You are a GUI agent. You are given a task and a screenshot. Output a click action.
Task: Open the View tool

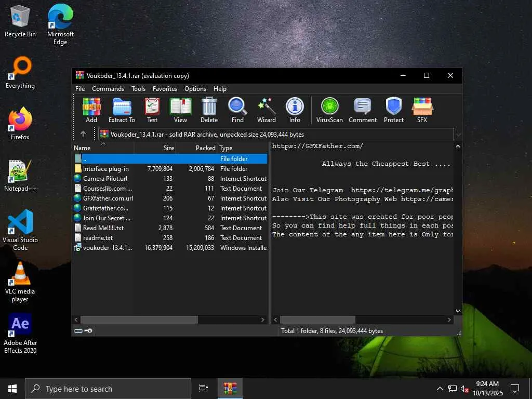180,110
